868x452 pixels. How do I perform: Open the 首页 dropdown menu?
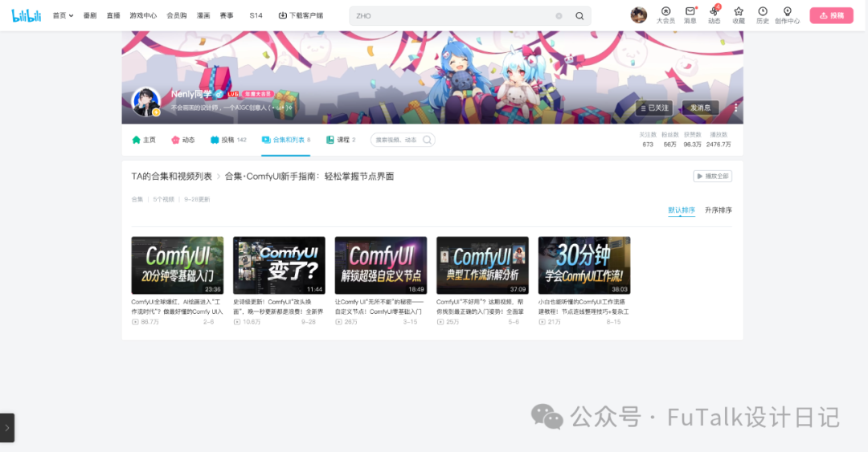63,15
